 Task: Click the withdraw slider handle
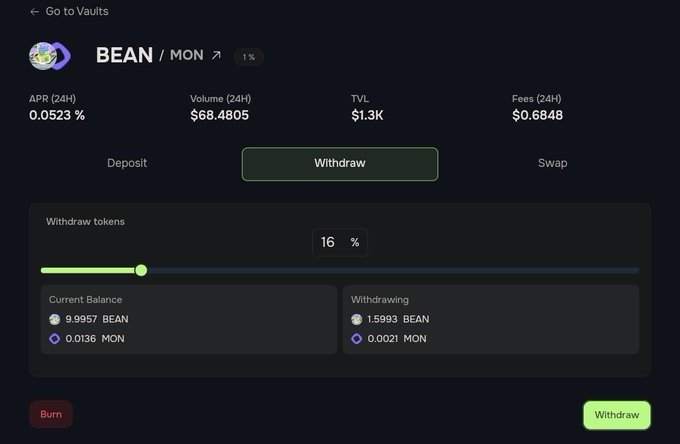(x=141, y=270)
